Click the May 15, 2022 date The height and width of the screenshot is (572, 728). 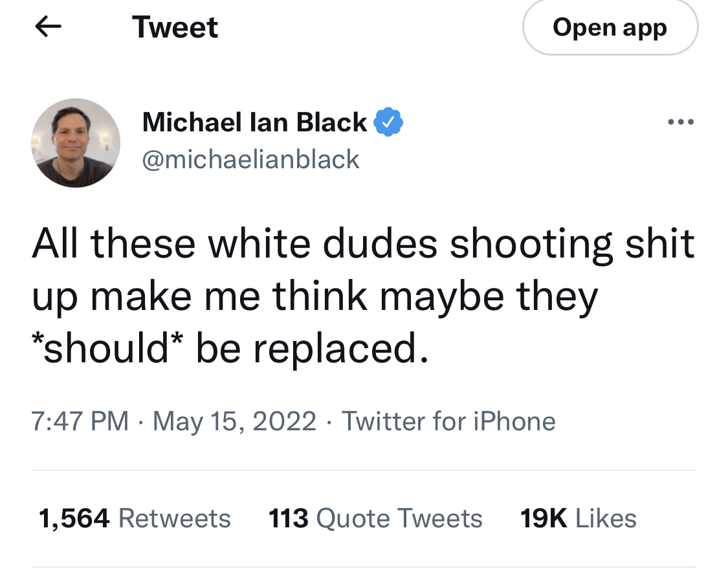[x=234, y=421]
